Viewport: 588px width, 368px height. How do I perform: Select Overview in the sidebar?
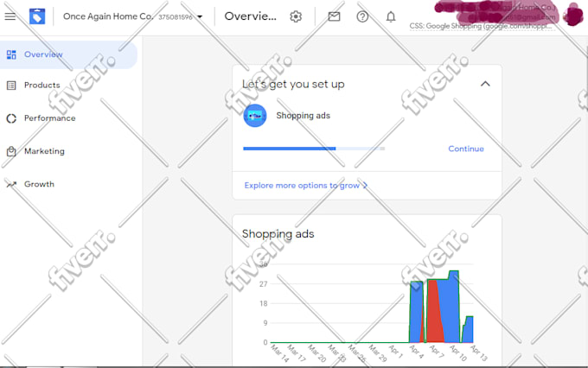(x=68, y=54)
